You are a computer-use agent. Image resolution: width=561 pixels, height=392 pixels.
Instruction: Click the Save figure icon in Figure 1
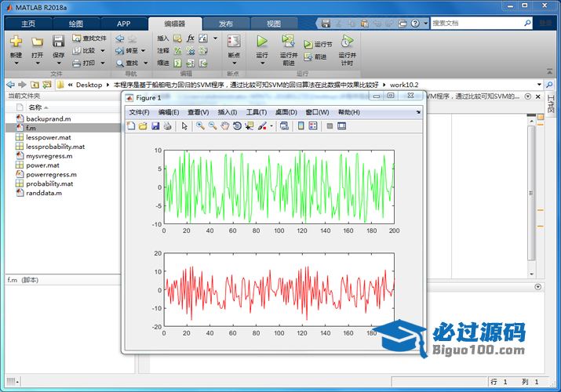click(155, 125)
